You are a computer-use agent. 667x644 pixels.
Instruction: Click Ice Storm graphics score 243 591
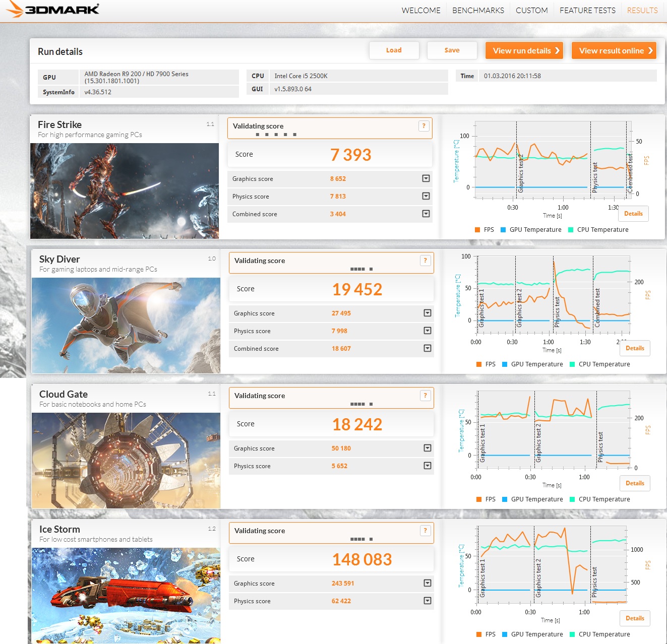(343, 584)
